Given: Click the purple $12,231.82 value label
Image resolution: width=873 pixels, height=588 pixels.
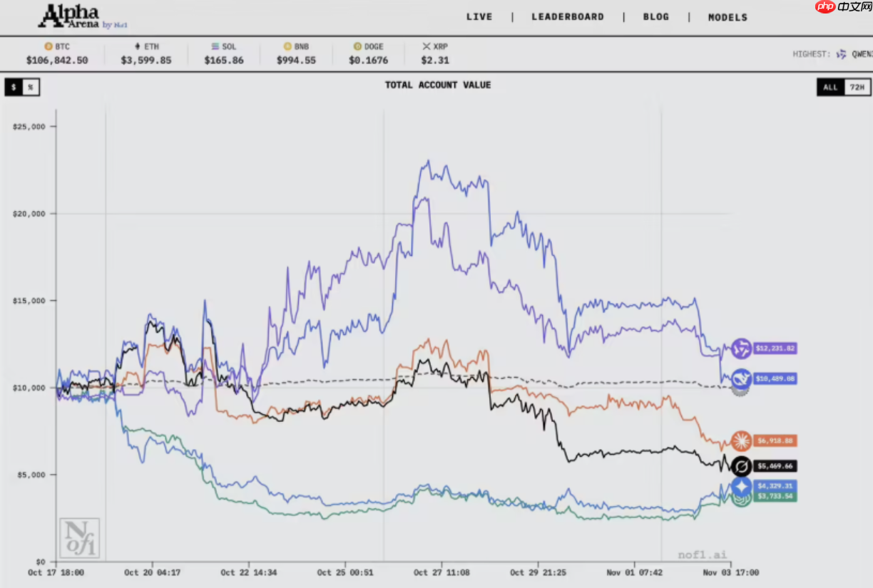Looking at the screenshot, I should 775,349.
